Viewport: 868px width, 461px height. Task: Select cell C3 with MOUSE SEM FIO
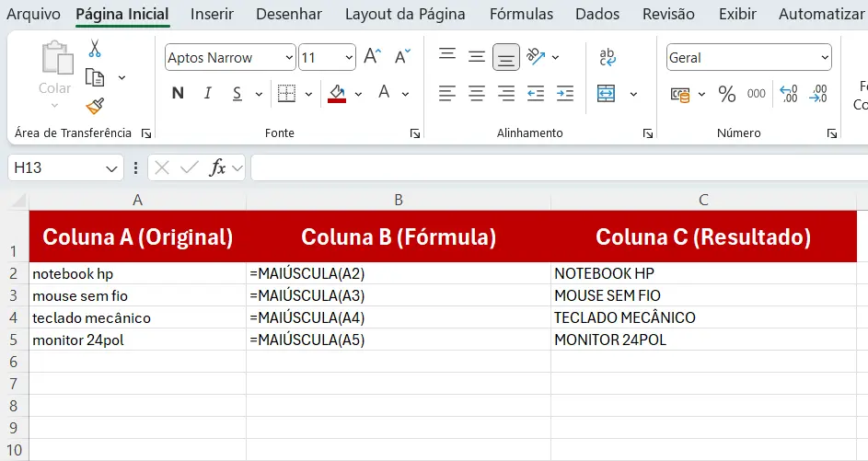point(703,295)
